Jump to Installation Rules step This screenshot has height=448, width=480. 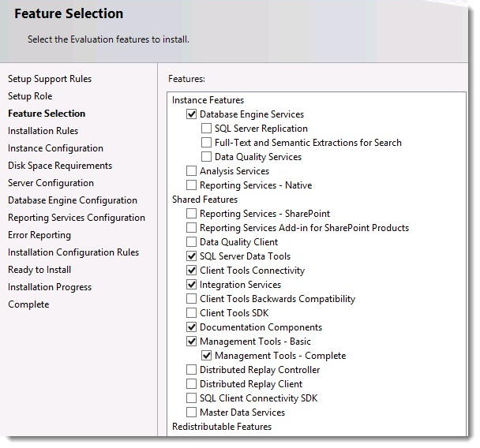tap(43, 131)
